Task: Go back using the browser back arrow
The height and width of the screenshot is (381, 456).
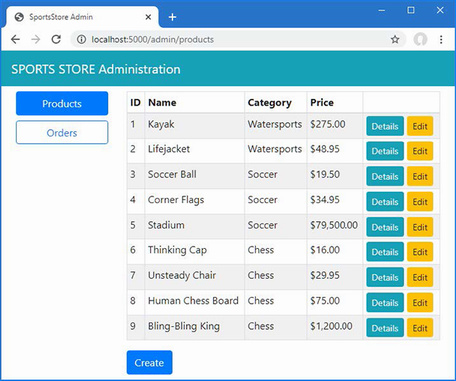Action: 15,40
